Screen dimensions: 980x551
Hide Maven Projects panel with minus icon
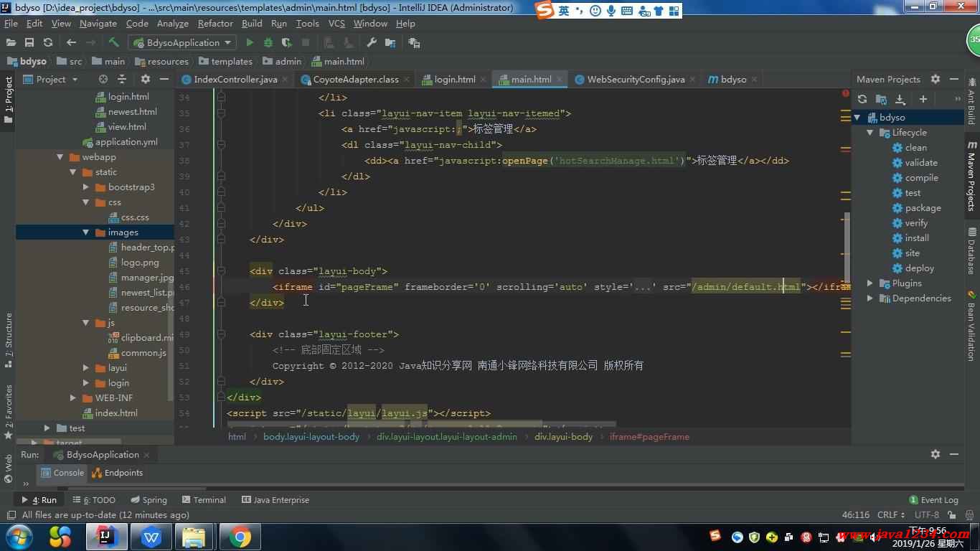(954, 79)
